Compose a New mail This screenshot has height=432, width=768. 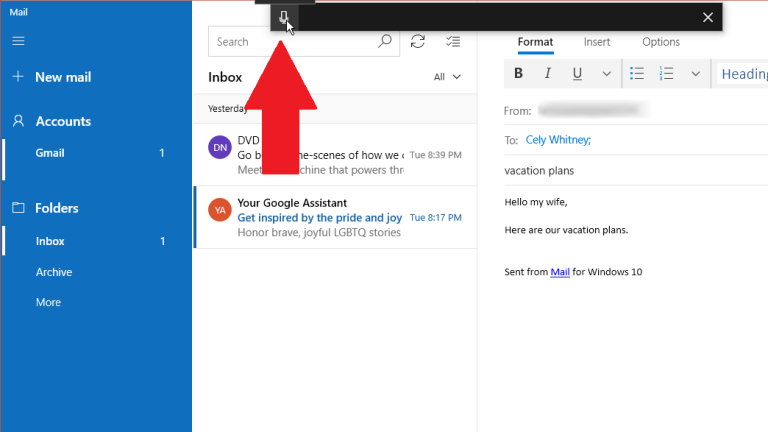point(63,77)
